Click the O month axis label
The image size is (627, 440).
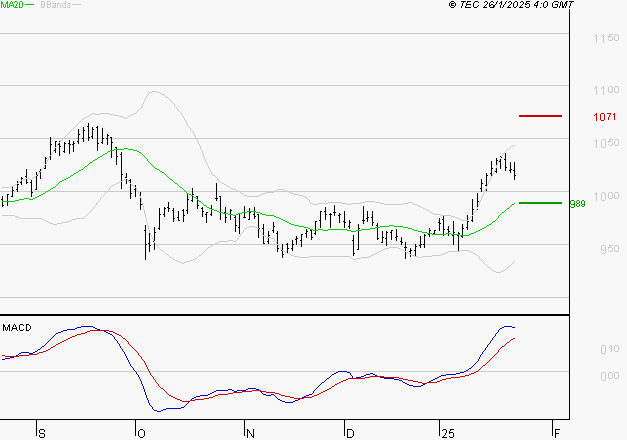[141, 434]
